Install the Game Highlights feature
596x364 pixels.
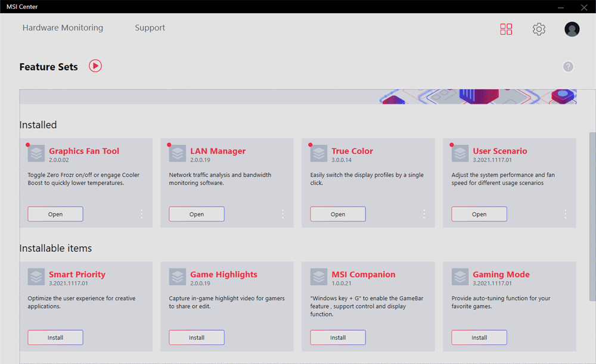pyautogui.click(x=197, y=337)
